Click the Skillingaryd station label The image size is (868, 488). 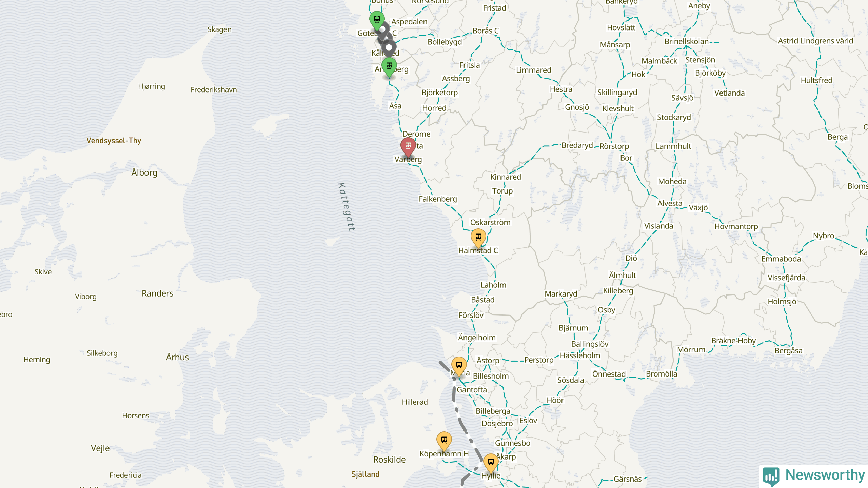(x=617, y=93)
